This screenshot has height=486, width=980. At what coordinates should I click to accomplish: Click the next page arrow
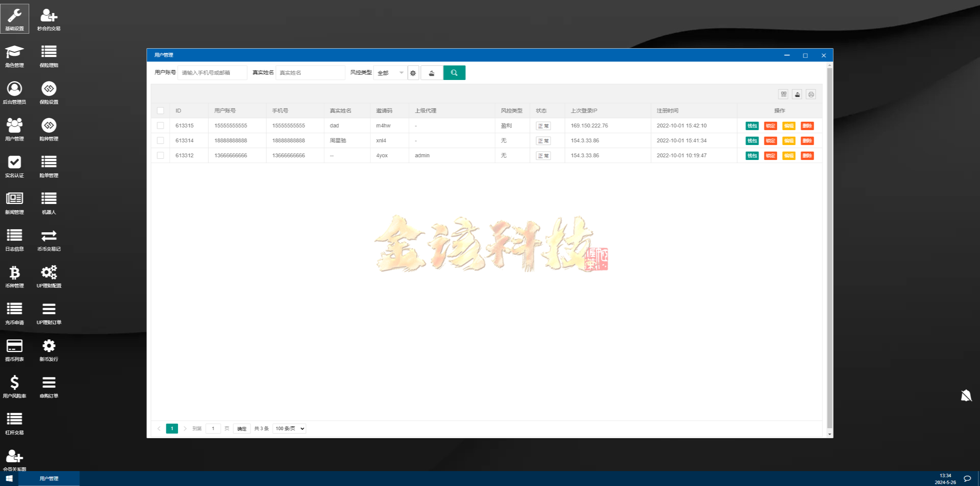(x=185, y=429)
